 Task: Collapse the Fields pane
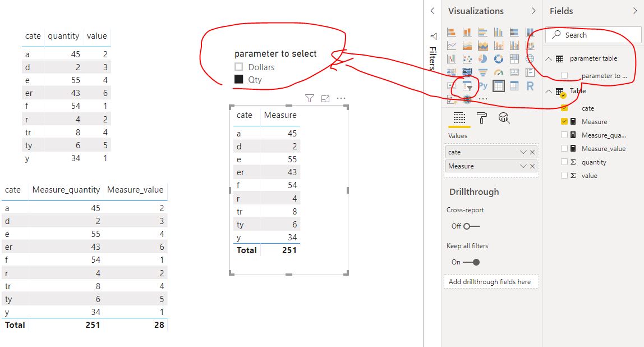(636, 11)
